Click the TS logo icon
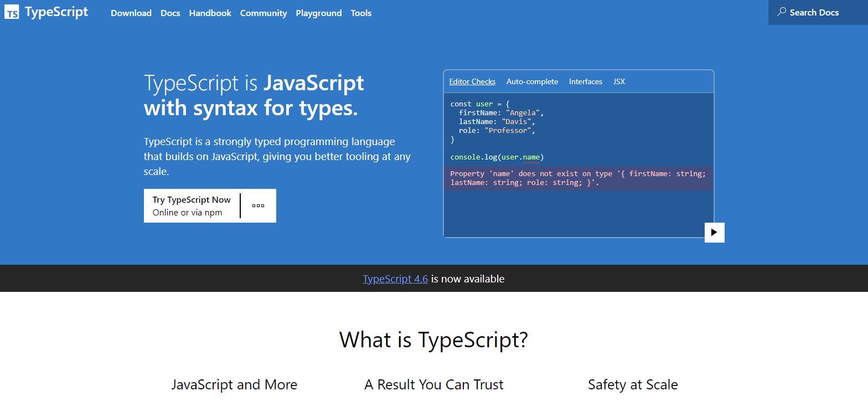 12,12
